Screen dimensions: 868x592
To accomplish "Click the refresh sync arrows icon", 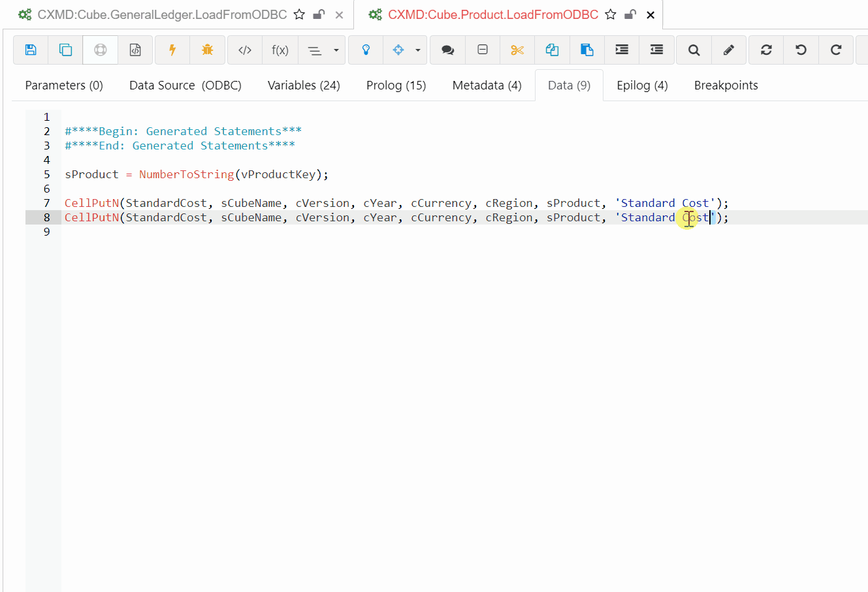I will [x=766, y=50].
